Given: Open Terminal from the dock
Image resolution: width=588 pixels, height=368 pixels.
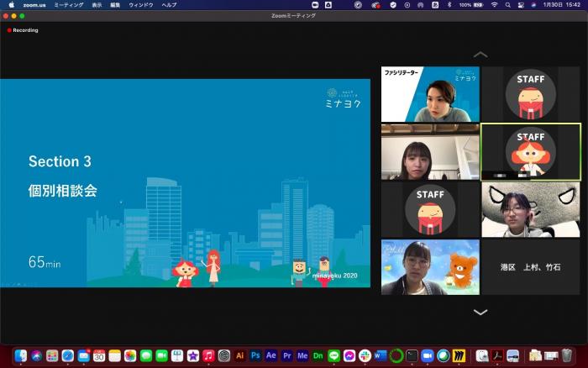Looking at the screenshot, I should [x=412, y=355].
